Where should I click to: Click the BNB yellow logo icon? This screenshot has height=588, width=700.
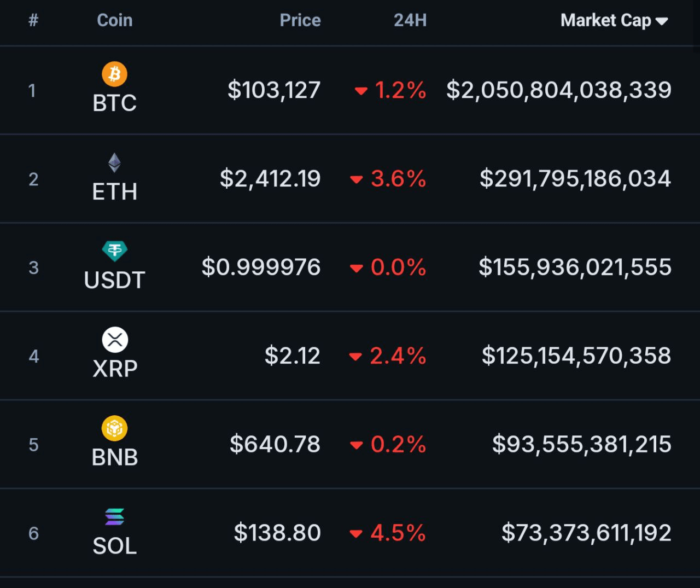tap(114, 428)
